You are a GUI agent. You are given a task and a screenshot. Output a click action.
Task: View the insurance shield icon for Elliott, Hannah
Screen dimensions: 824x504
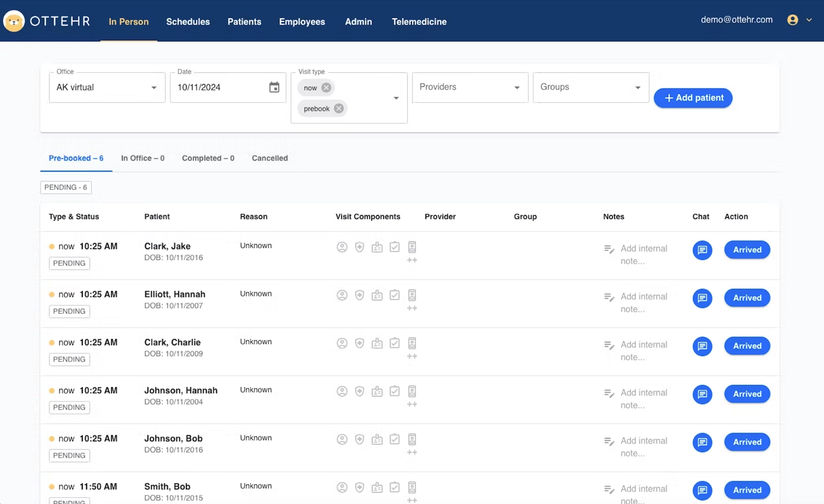pos(360,295)
